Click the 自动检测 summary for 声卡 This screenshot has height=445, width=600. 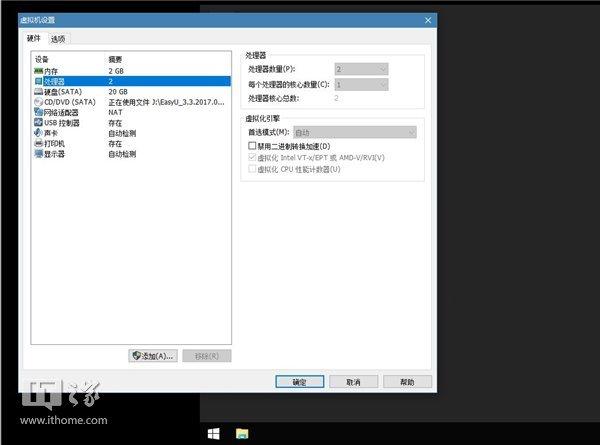pyautogui.click(x=122, y=133)
